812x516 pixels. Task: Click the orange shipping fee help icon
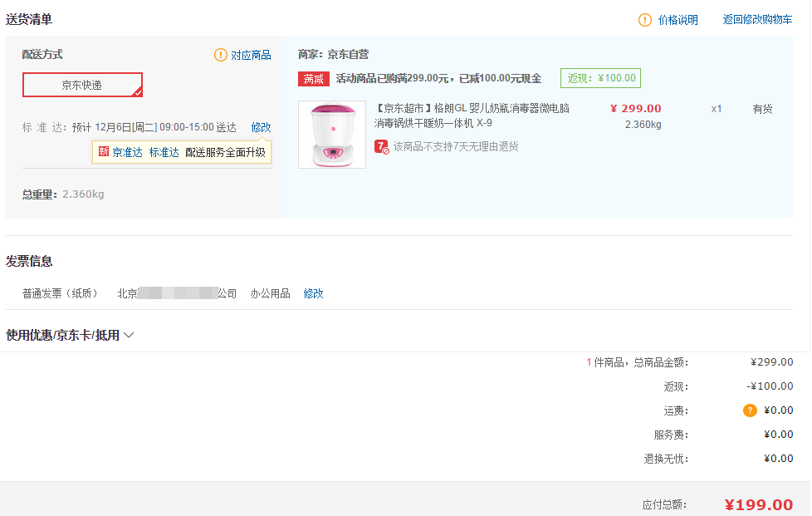pos(750,410)
